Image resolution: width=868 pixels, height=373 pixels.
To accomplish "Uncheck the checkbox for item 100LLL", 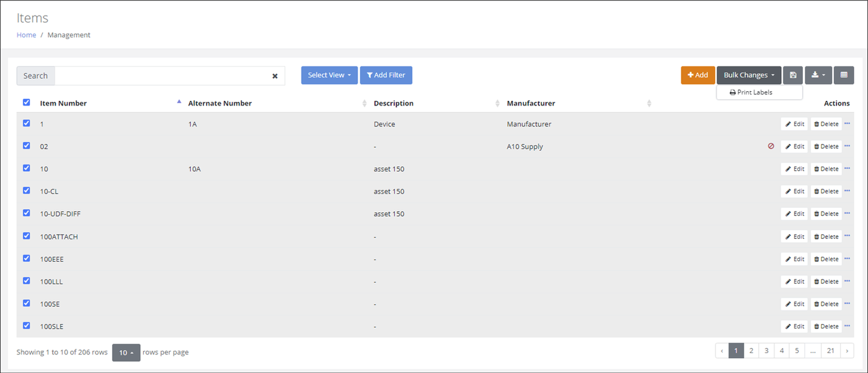I will (x=26, y=281).
